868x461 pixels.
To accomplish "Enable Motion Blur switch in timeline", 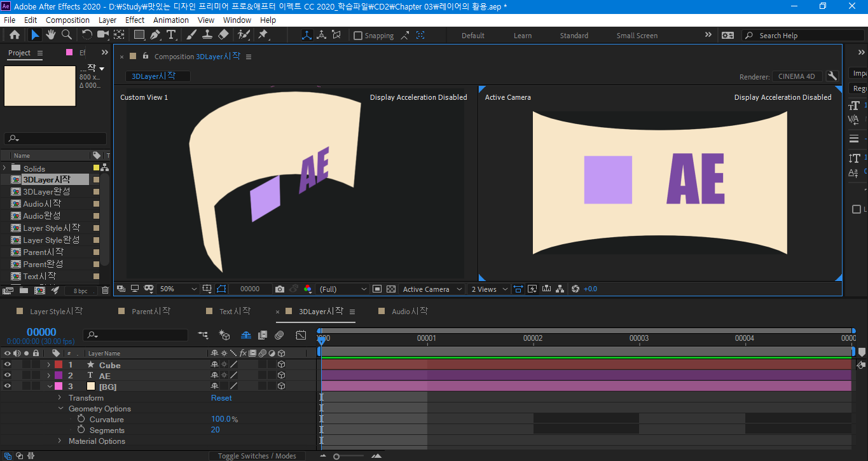I will pyautogui.click(x=279, y=334).
